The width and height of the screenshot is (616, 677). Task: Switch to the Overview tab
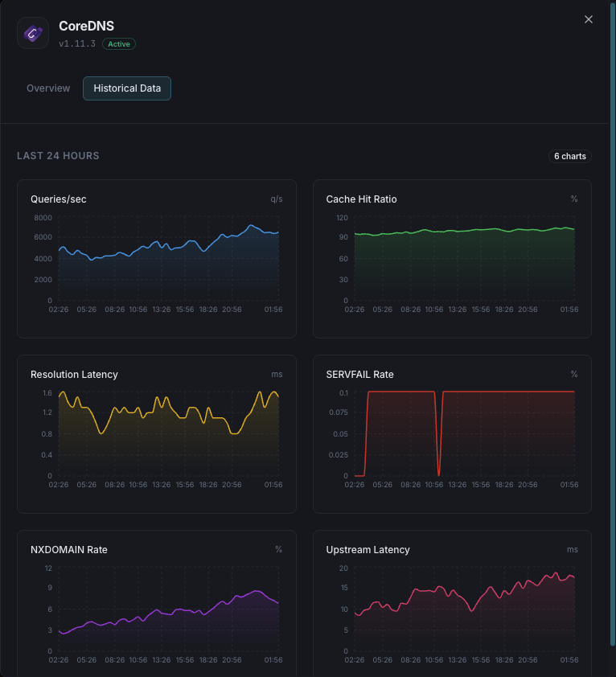coord(47,88)
